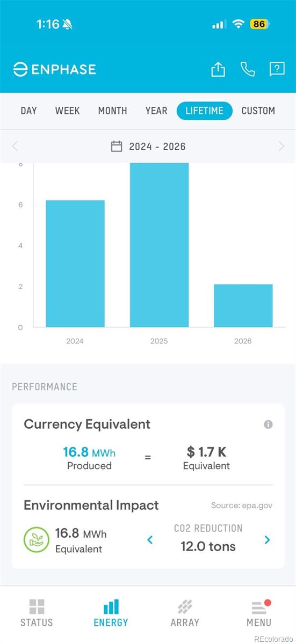Screen dimensions: 296x644
Task: Open the calendar icon beside 2024 - 2026
Action: tap(117, 146)
